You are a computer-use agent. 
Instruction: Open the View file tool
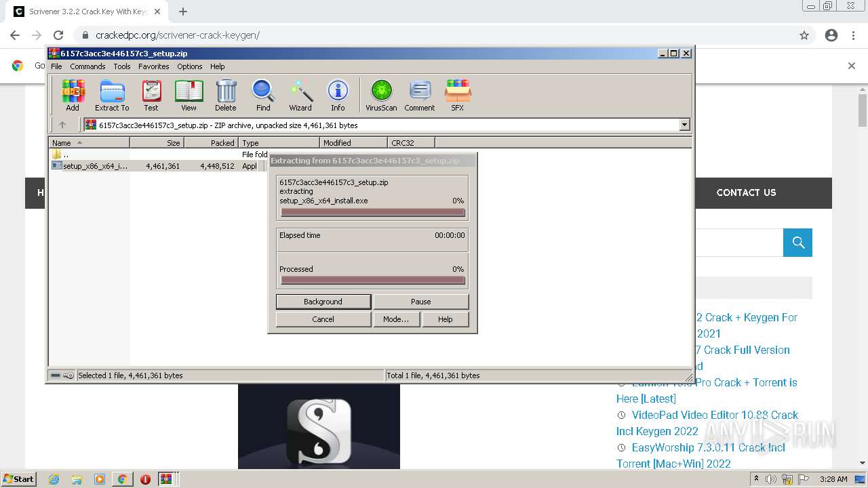coord(189,95)
